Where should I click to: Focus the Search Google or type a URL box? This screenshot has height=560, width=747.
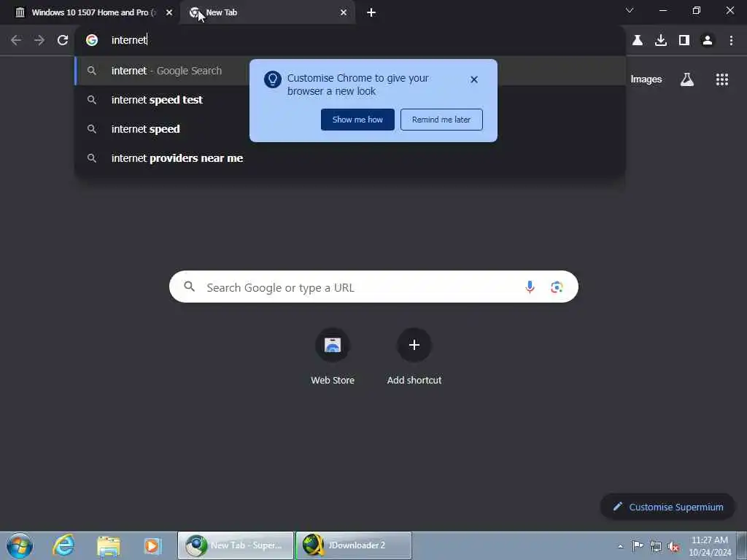coord(373,287)
